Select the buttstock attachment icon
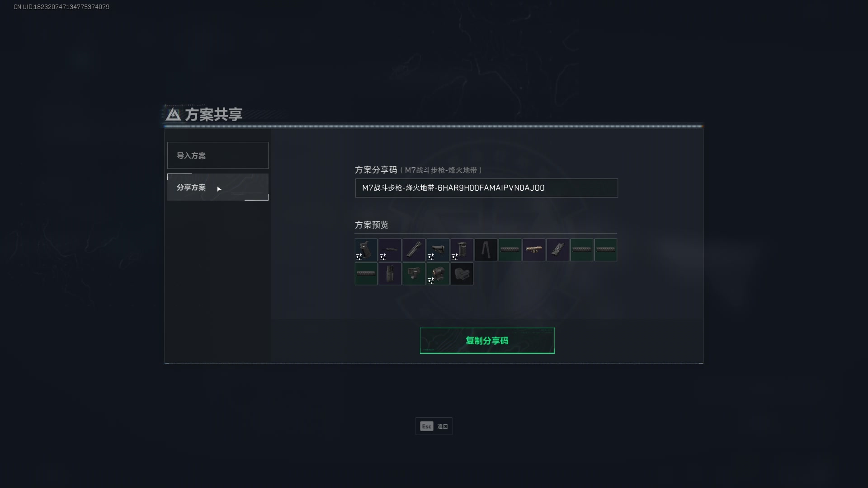 tap(438, 250)
